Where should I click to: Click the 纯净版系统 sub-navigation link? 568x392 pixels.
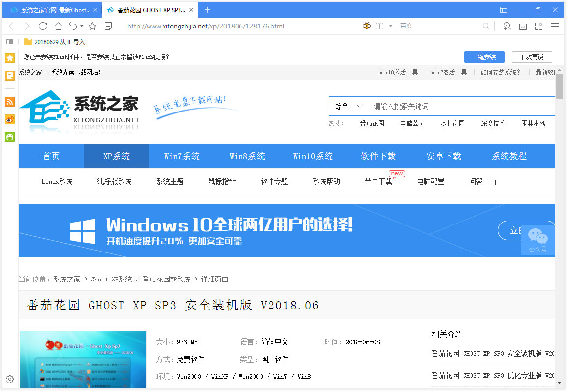click(x=114, y=182)
